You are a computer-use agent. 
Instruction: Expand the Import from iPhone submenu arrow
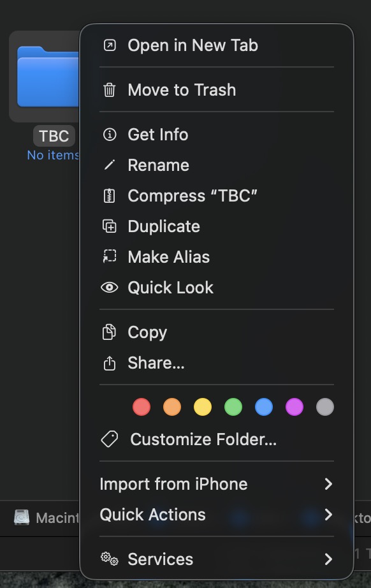coord(328,484)
